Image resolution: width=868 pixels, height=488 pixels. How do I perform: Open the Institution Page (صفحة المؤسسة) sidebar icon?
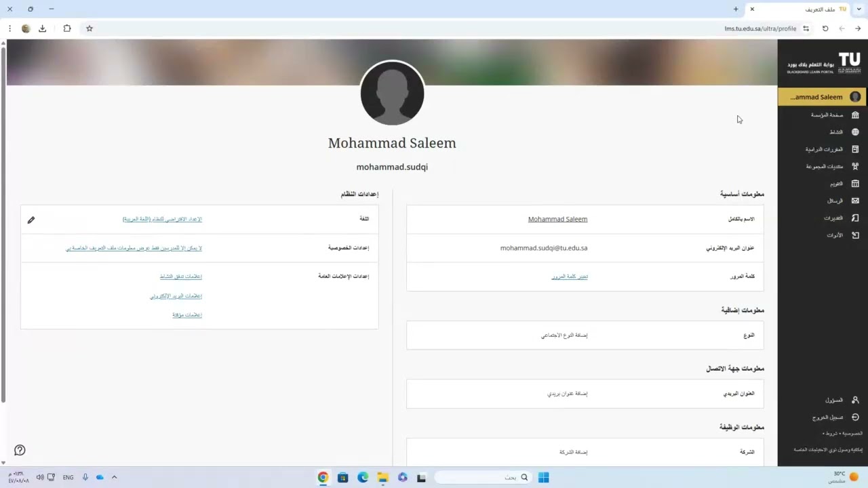(855, 115)
